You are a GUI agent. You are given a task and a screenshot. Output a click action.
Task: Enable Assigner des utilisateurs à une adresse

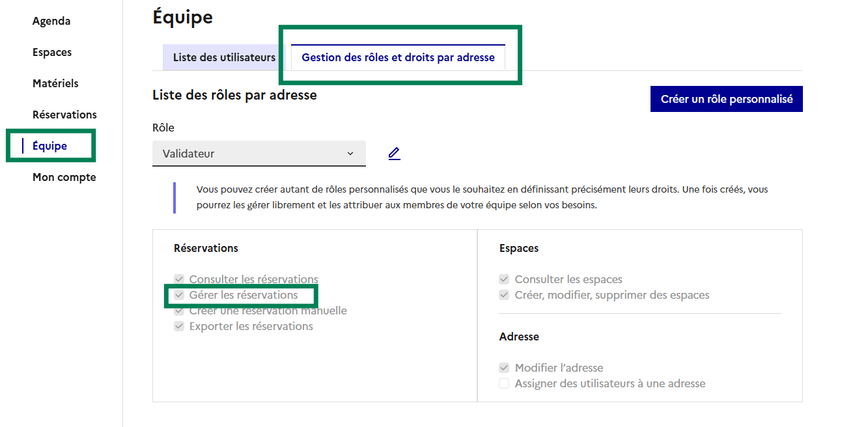click(x=504, y=383)
